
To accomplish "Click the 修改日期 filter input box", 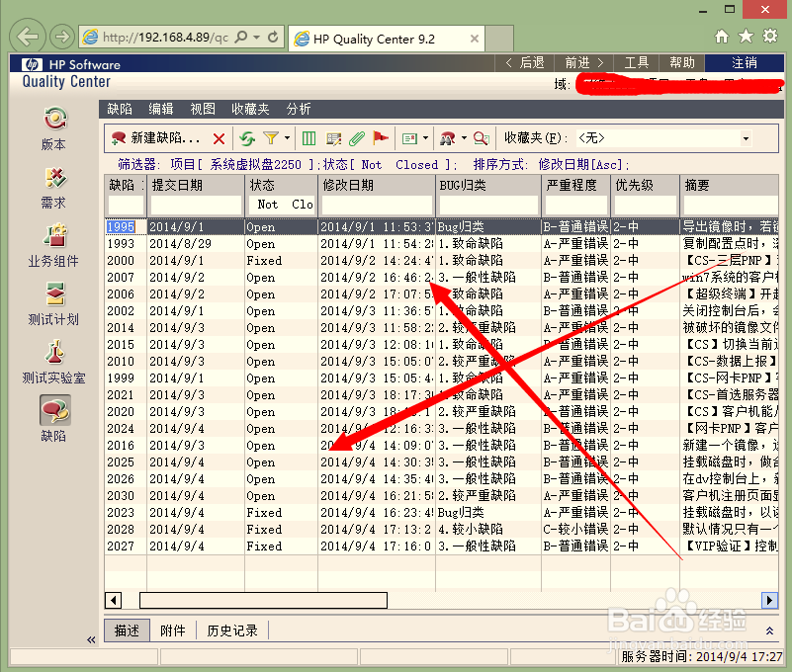I will point(377,205).
